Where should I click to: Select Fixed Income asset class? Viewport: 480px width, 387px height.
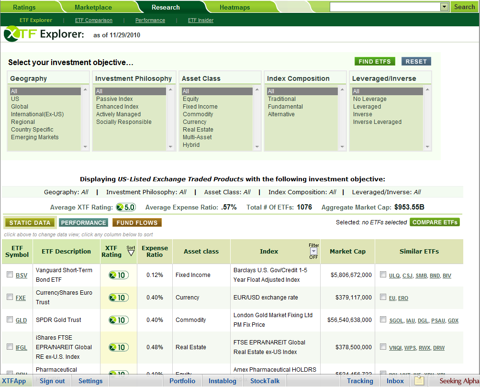pyautogui.click(x=200, y=107)
